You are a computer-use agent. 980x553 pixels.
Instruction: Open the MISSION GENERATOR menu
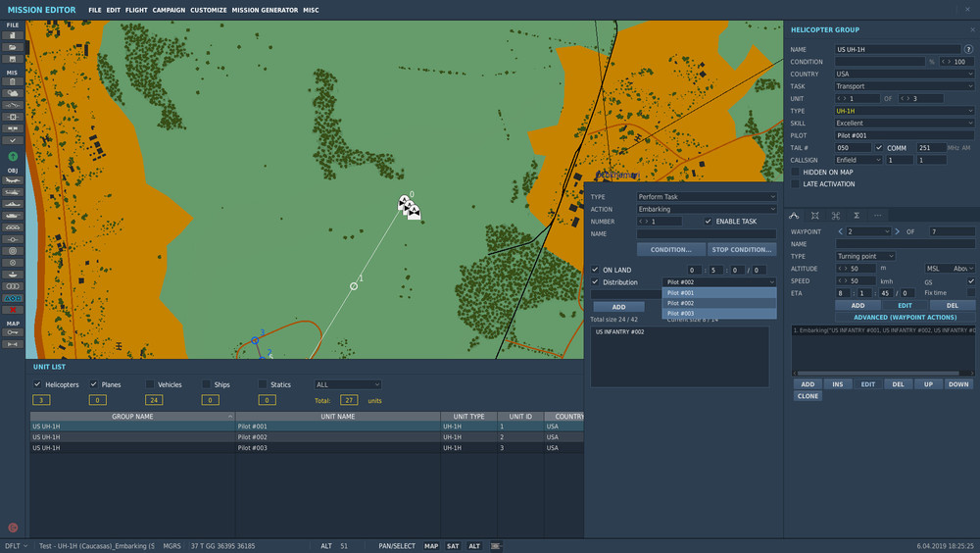click(265, 10)
